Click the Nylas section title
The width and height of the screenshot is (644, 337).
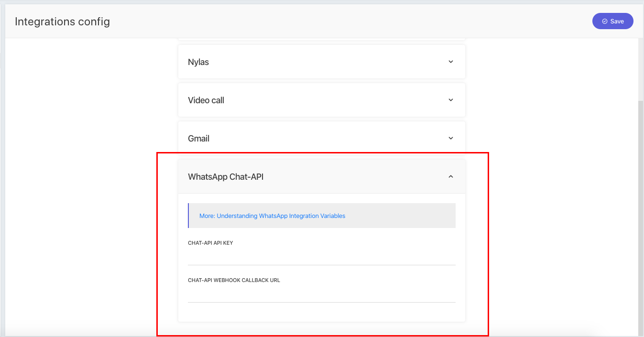pos(198,62)
